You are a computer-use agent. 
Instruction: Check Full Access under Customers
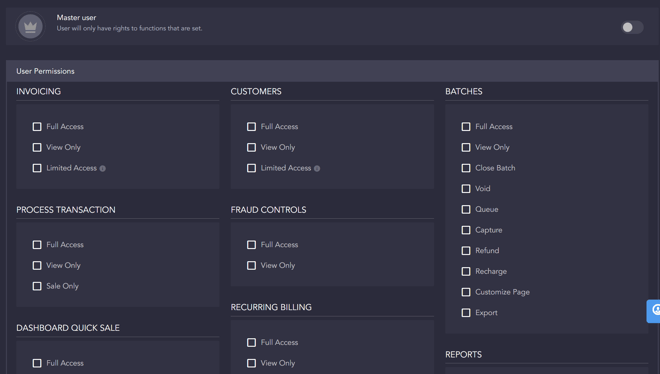click(x=251, y=127)
